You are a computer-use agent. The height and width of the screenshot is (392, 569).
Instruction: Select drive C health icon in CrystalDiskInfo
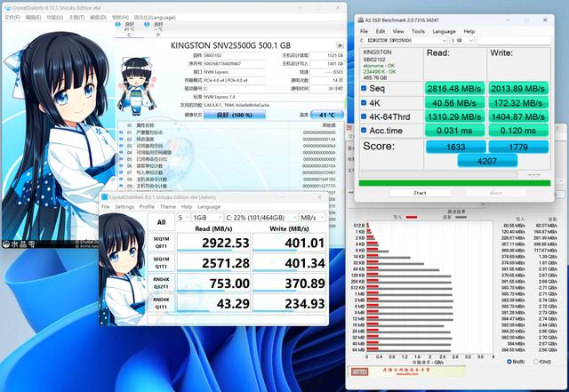117,24
